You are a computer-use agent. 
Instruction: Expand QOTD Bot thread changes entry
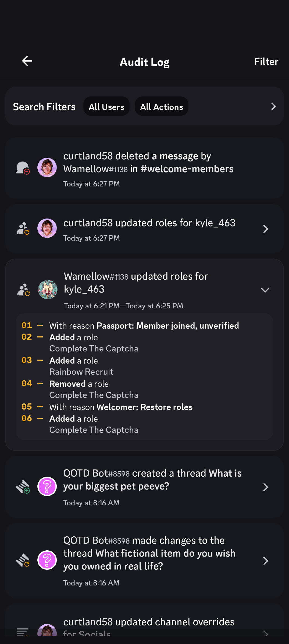coord(265,561)
